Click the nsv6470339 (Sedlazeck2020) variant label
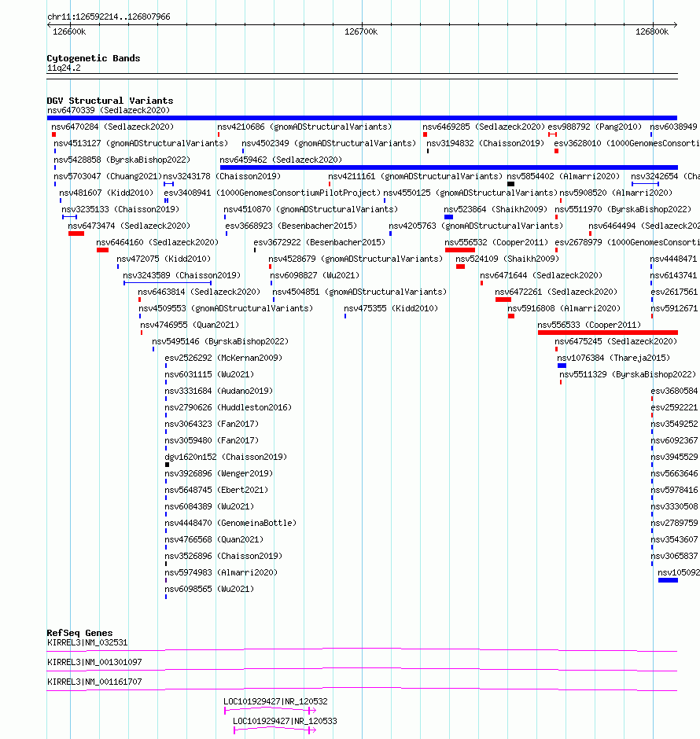The height and width of the screenshot is (739, 700). coord(109,110)
